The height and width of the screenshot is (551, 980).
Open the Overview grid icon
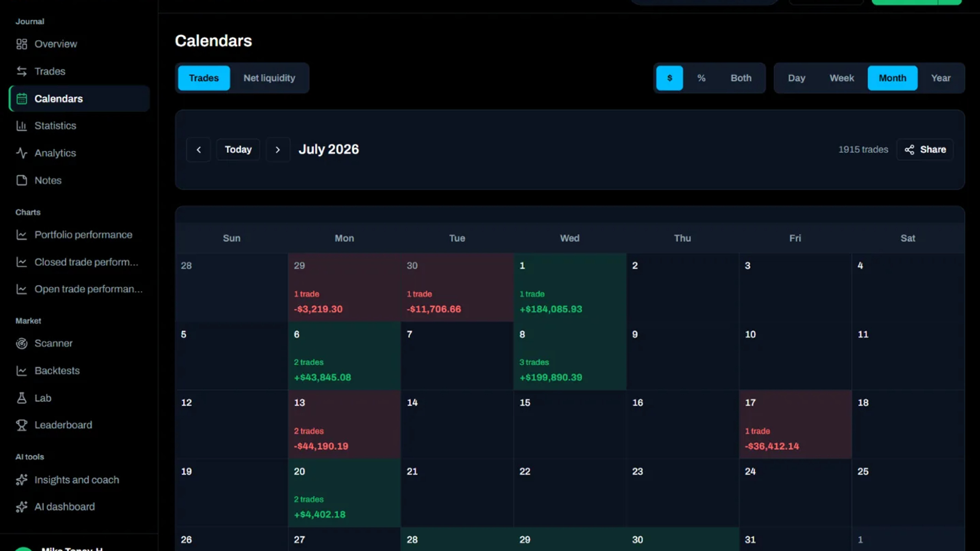coord(21,44)
